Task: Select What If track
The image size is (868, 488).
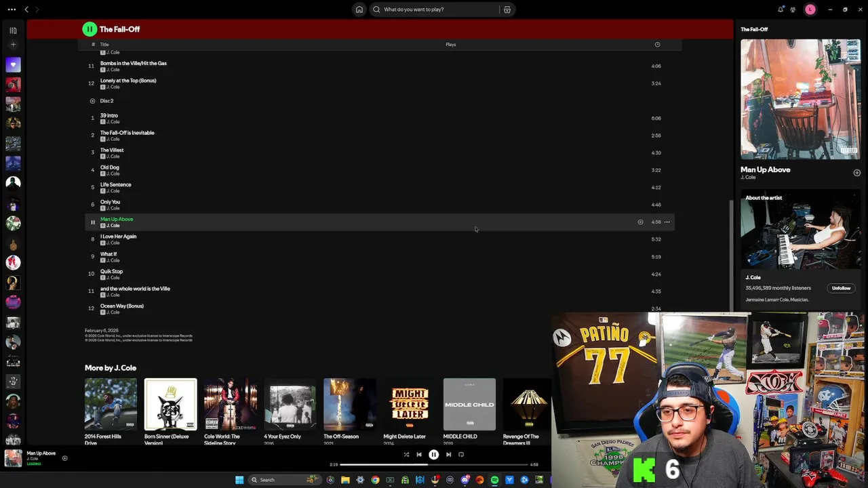Action: 108,254
